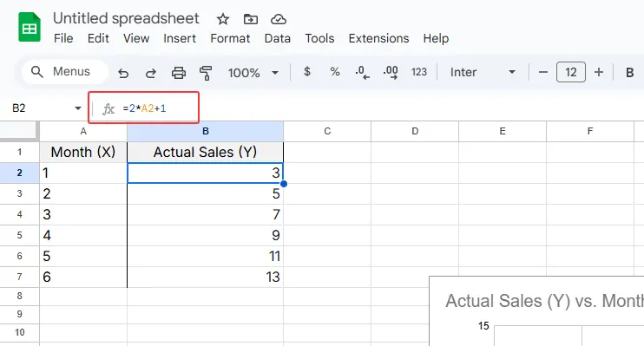Select column F header
Viewport: 644px width, 346px height.
pos(590,131)
